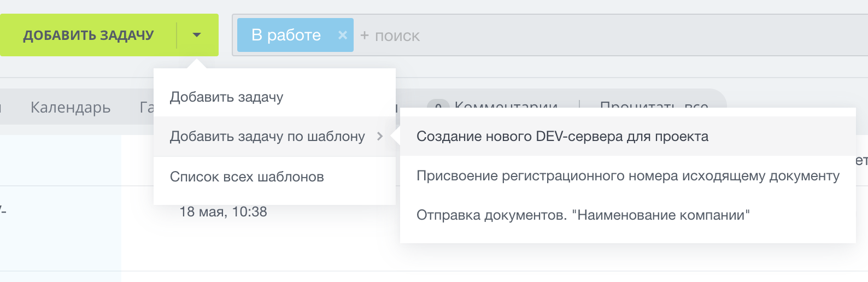The width and height of the screenshot is (868, 282).
Task: Remove the 'В работе' filter with X
Action: pos(343,35)
